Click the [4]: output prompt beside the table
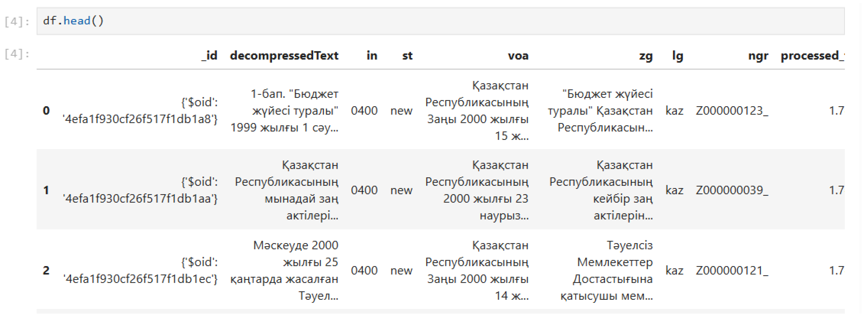Image resolution: width=868 pixels, height=323 pixels. [x=17, y=54]
